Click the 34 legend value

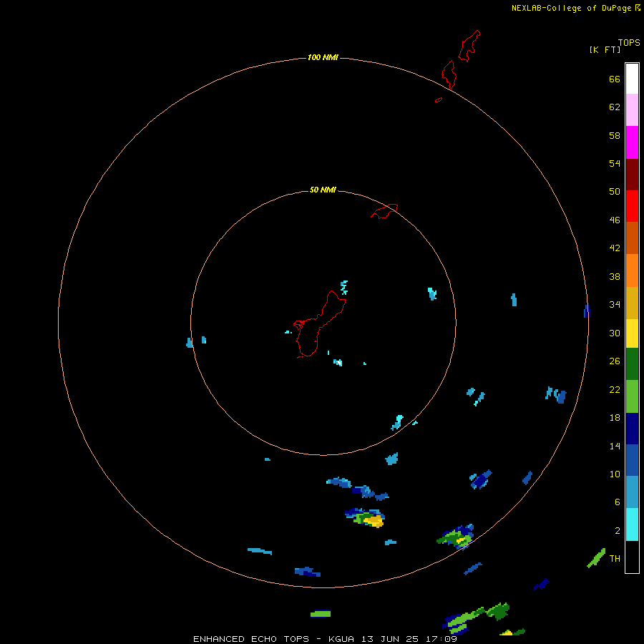(x=615, y=305)
